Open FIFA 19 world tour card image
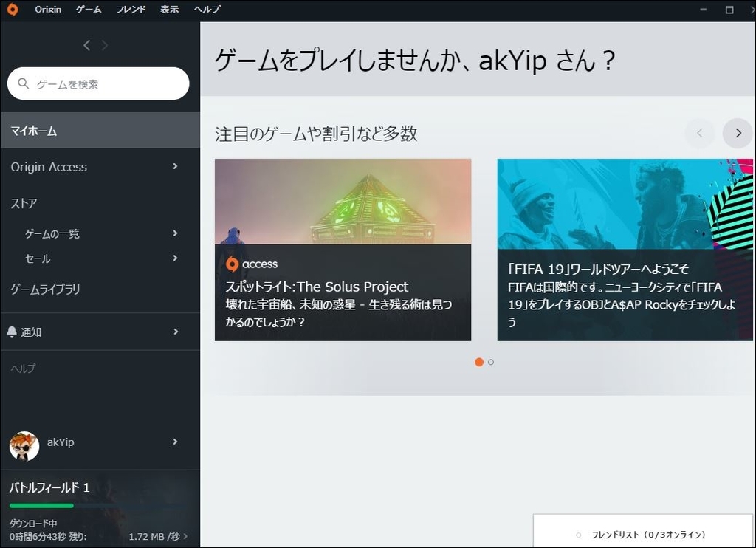The width and height of the screenshot is (756, 548). (x=625, y=204)
